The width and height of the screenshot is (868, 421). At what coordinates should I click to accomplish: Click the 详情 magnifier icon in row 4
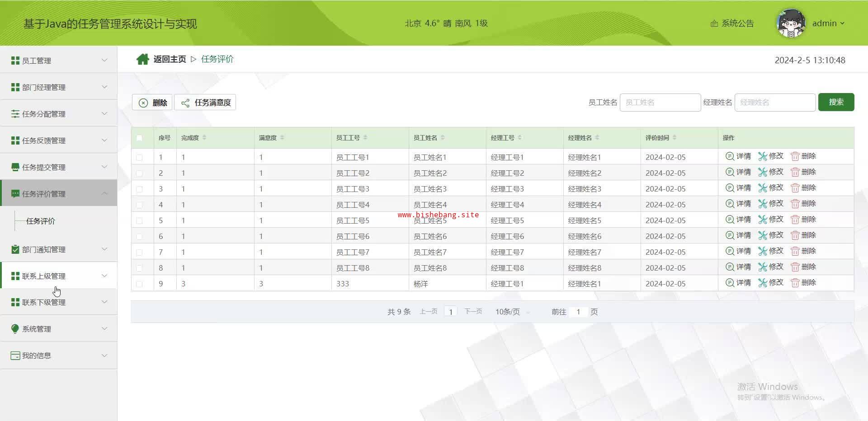tap(730, 204)
